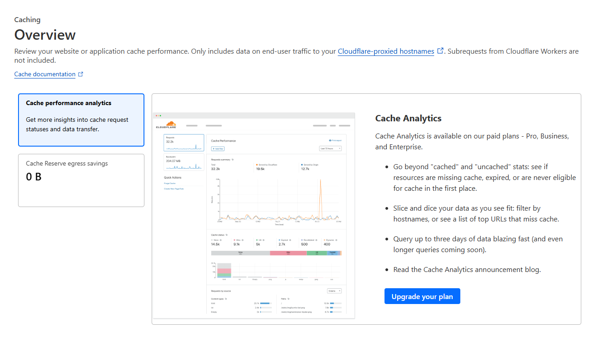Click the paid plans availability paragraph
This screenshot has height=364, width=607.
pos(472,141)
